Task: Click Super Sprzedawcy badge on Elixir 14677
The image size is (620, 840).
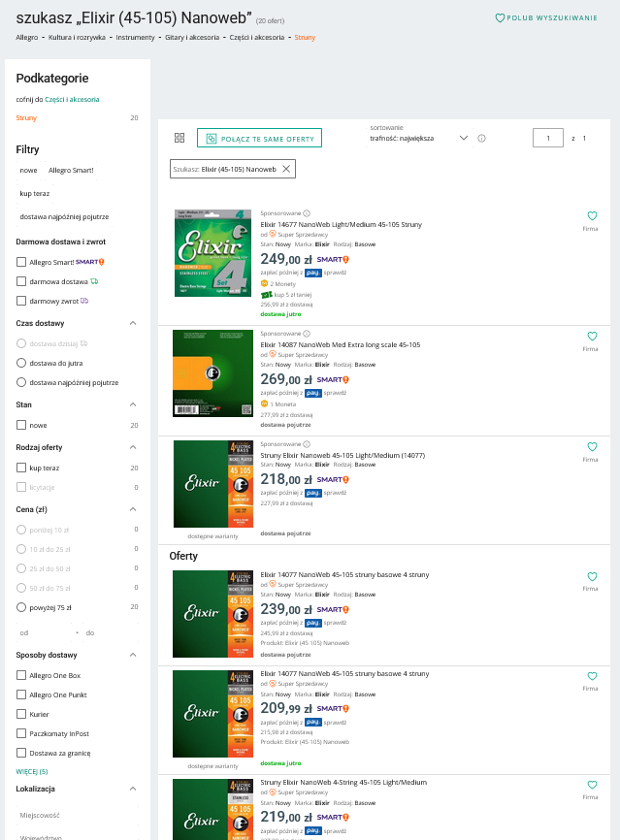Action: click(273, 234)
